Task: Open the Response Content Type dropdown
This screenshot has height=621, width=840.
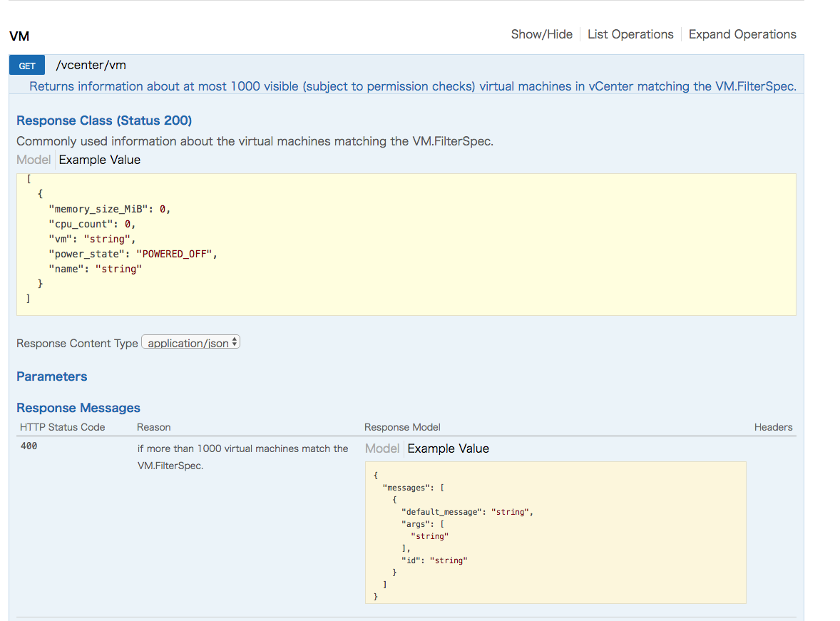Action: tap(190, 342)
